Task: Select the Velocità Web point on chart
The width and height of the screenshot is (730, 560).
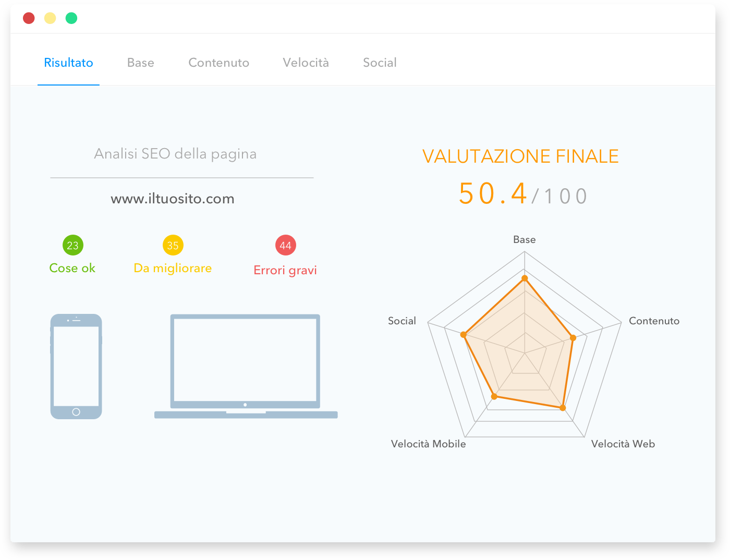Action: coord(563,408)
